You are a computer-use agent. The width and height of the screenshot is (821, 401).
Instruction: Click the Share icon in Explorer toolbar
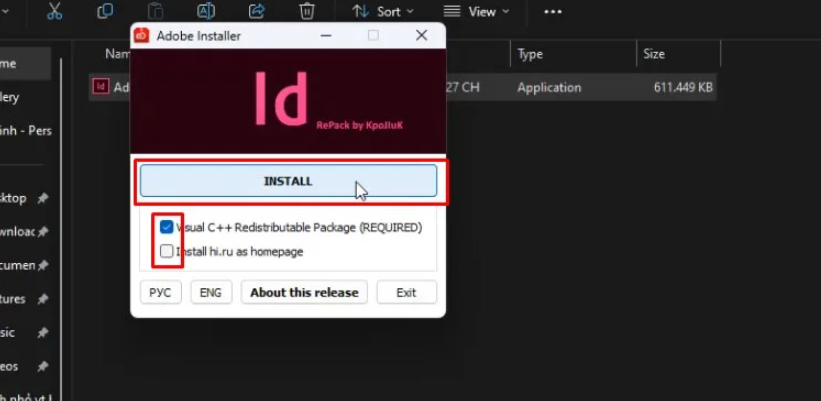(256, 11)
